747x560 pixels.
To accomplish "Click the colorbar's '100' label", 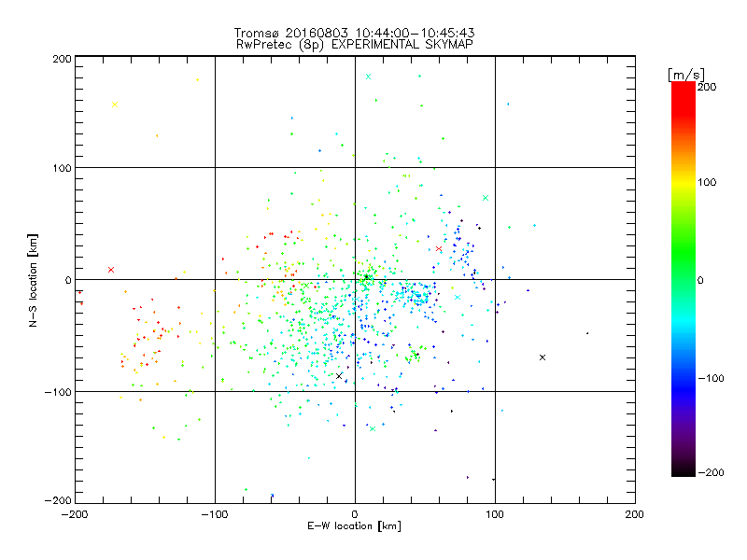I will 707,182.
